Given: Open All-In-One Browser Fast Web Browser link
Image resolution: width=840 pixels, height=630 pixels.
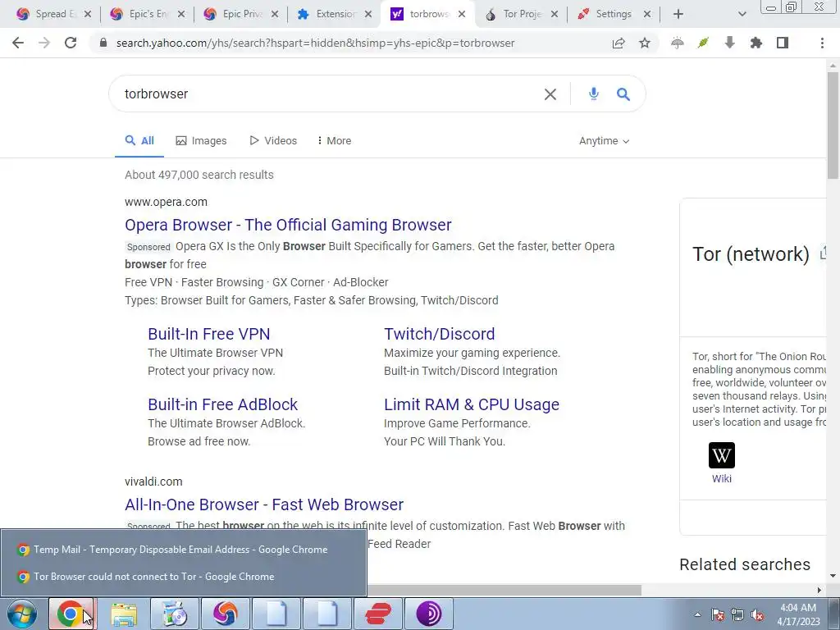Looking at the screenshot, I should point(264,504).
